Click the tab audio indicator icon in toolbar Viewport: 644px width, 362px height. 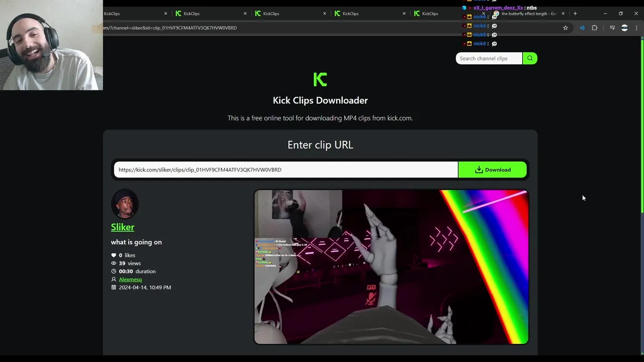coord(582,28)
